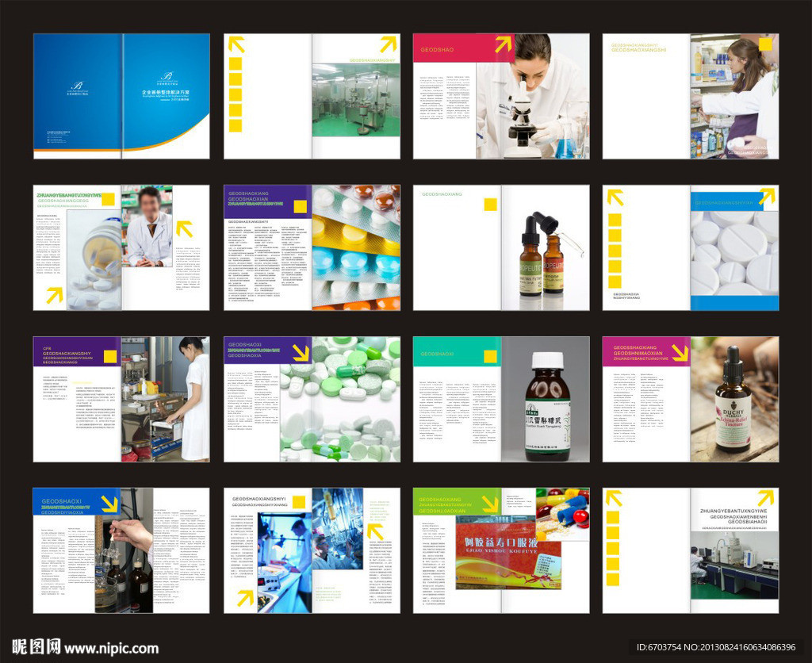
Task: Click the colorful capsules photo beside red box
Action: [x=562, y=515]
